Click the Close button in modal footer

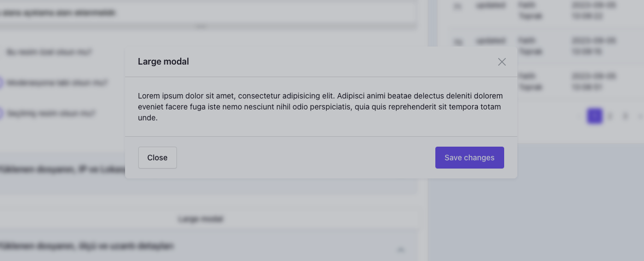point(157,158)
